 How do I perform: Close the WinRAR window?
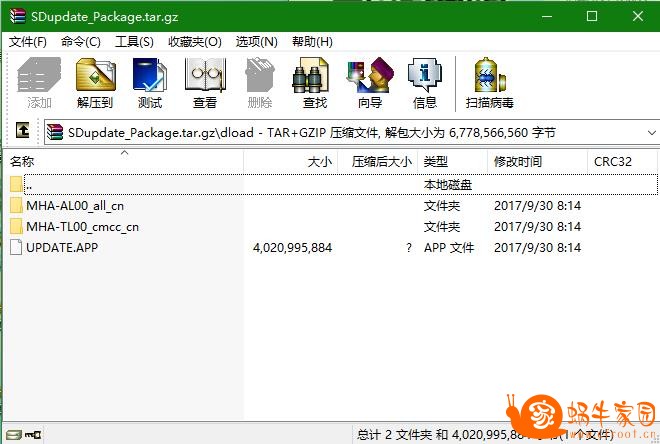pos(638,16)
